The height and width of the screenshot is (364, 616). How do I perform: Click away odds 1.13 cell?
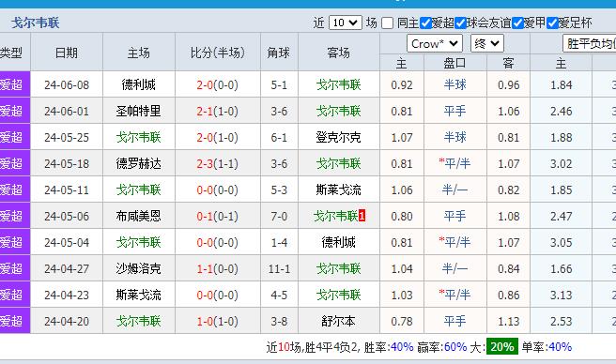pyautogui.click(x=509, y=321)
